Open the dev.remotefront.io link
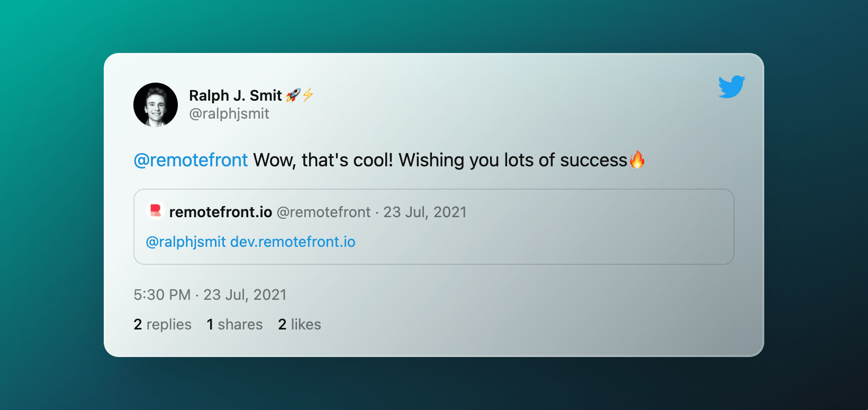 293,242
